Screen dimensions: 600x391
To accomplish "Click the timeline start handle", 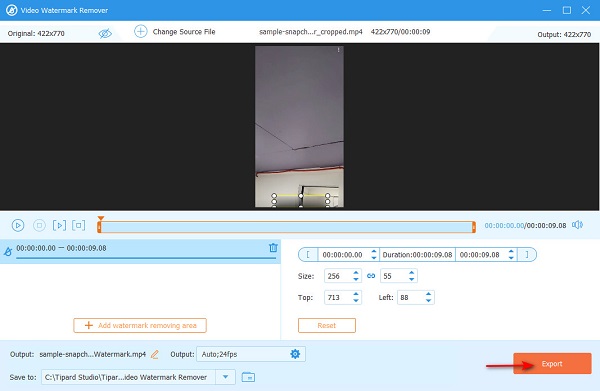I will coord(99,227).
